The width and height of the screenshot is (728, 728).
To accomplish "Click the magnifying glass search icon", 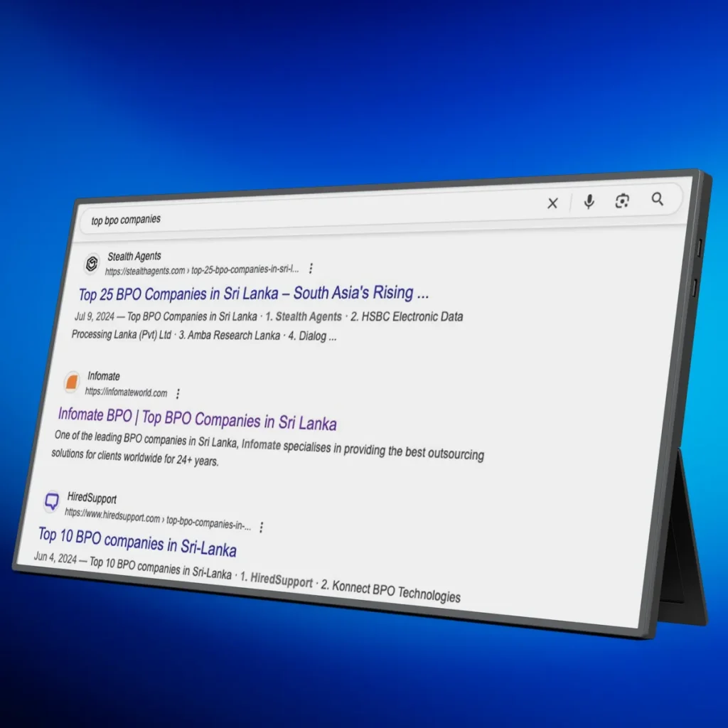I will tap(658, 200).
